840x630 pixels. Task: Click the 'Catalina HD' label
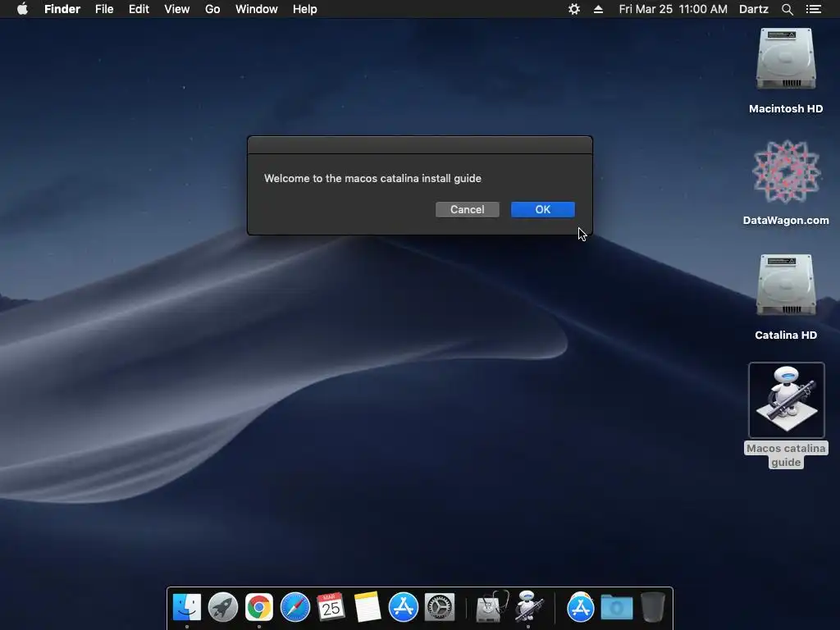(x=786, y=336)
